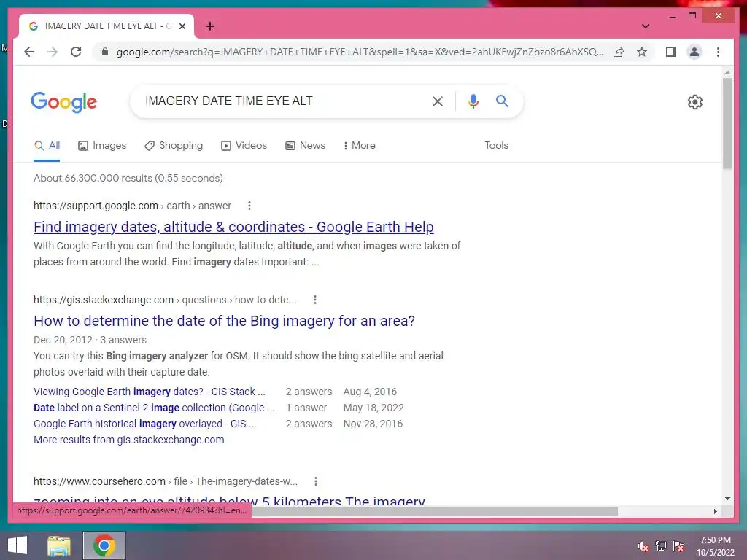
Task: Open options for the support.google.com result
Action: 249,206
